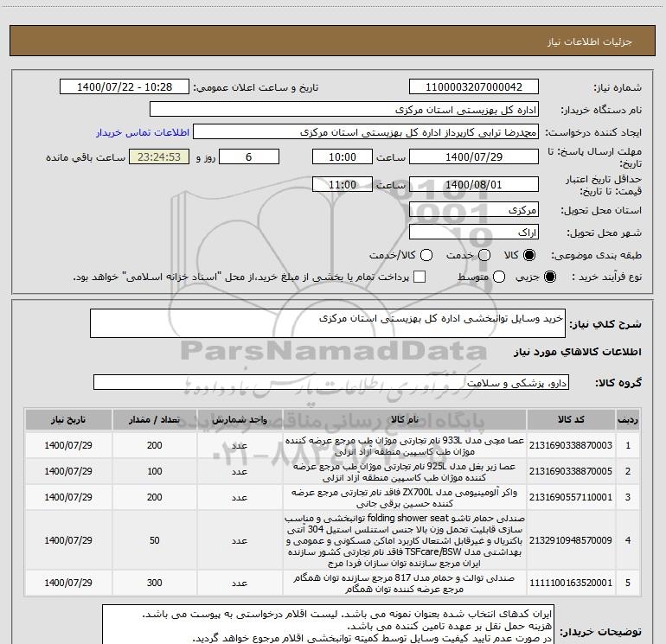666x644 pixels.
Task: Click the اطلاعات کالاهای مورد نیاز heading
Action: [577, 352]
